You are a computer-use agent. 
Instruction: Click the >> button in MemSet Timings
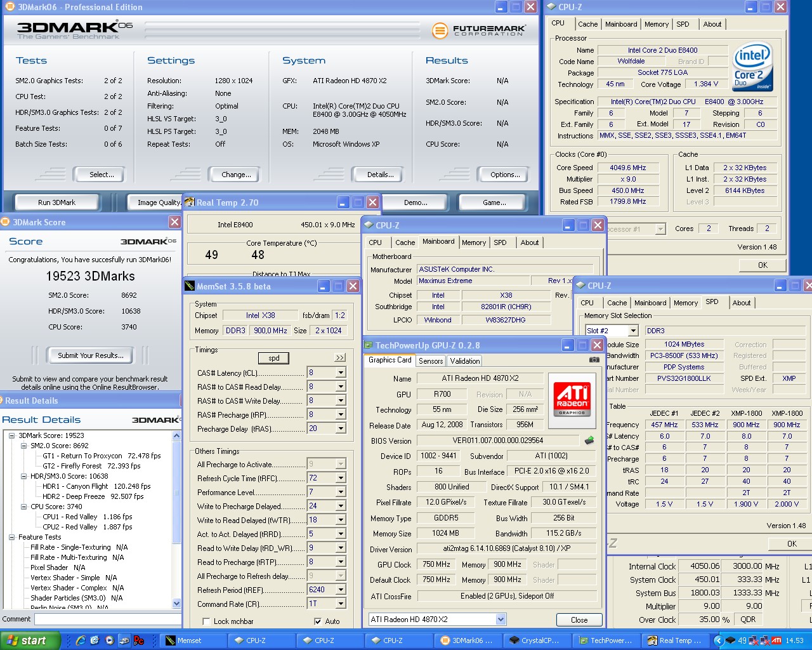(340, 358)
